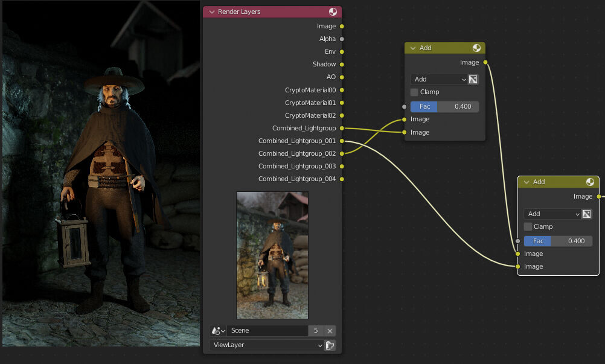The width and height of the screenshot is (605, 364).
Task: Click the Render Layers node preview sphere icon
Action: click(x=333, y=11)
